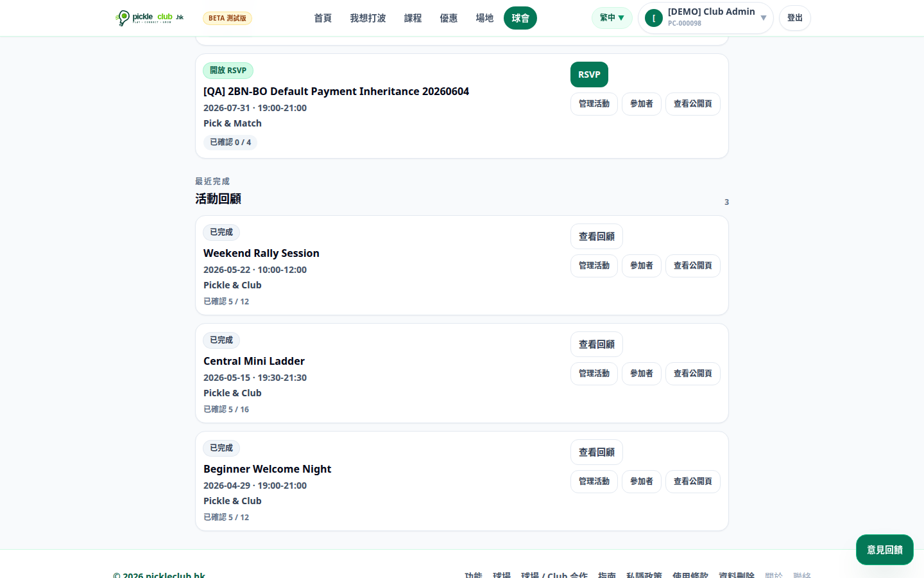
Task: Click 參加者 for the QA 2BN-BO event
Action: click(x=642, y=104)
